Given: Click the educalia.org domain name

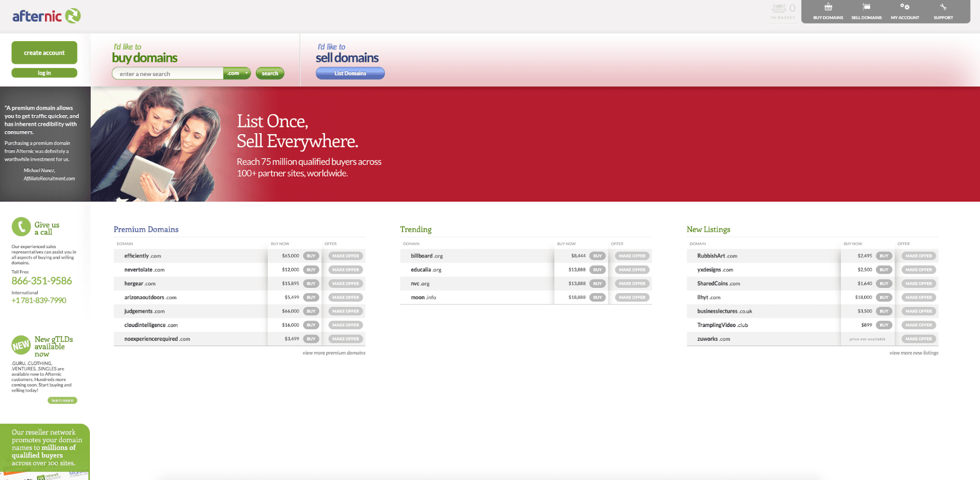Looking at the screenshot, I should [x=426, y=270].
